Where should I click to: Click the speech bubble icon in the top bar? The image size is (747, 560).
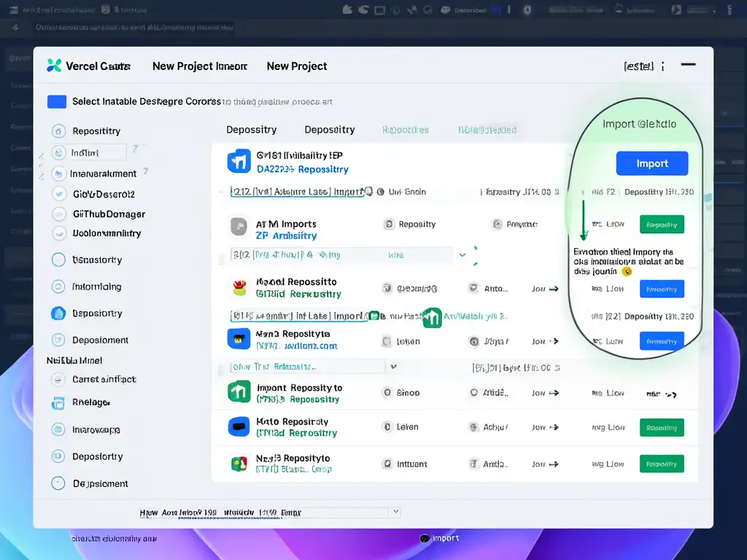point(446,9)
